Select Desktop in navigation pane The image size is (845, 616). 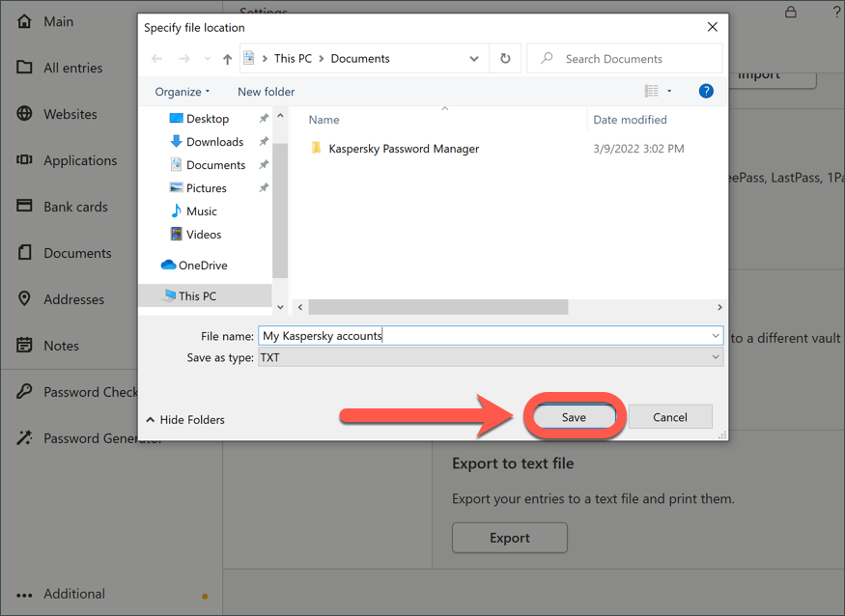click(199, 119)
